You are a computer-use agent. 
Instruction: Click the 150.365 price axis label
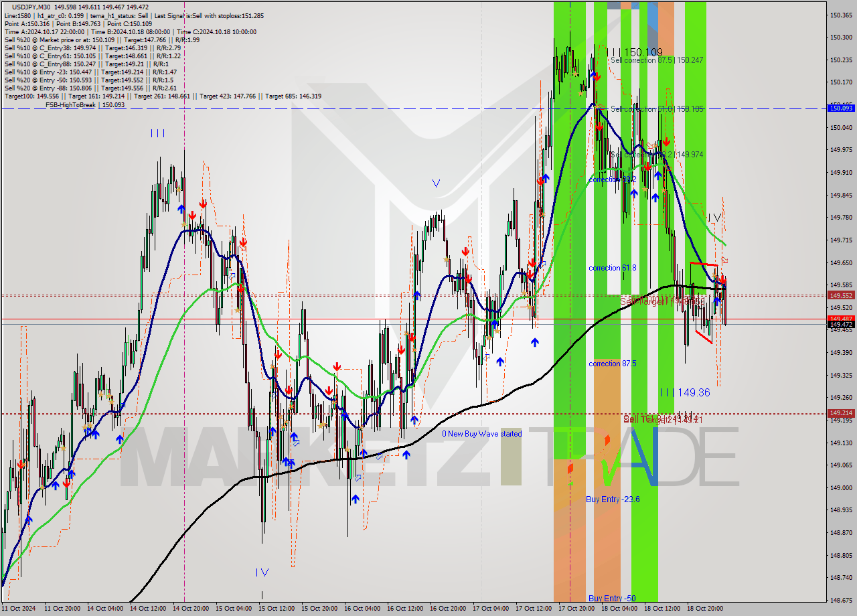click(x=841, y=15)
